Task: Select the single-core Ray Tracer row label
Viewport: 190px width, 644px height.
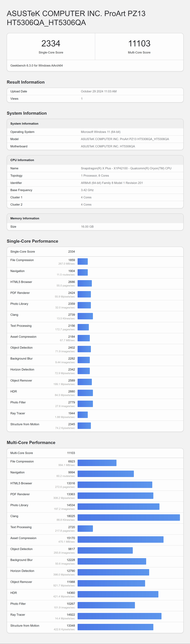Action: pyautogui.click(x=18, y=413)
